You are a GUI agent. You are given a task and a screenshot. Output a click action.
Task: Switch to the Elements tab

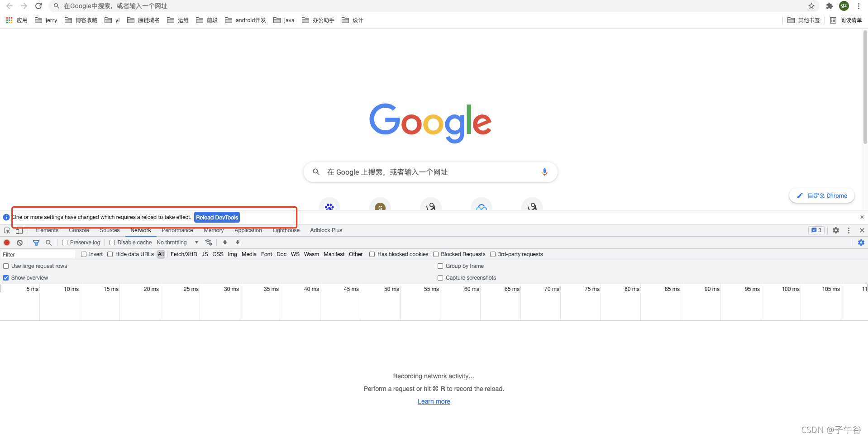[47, 230]
